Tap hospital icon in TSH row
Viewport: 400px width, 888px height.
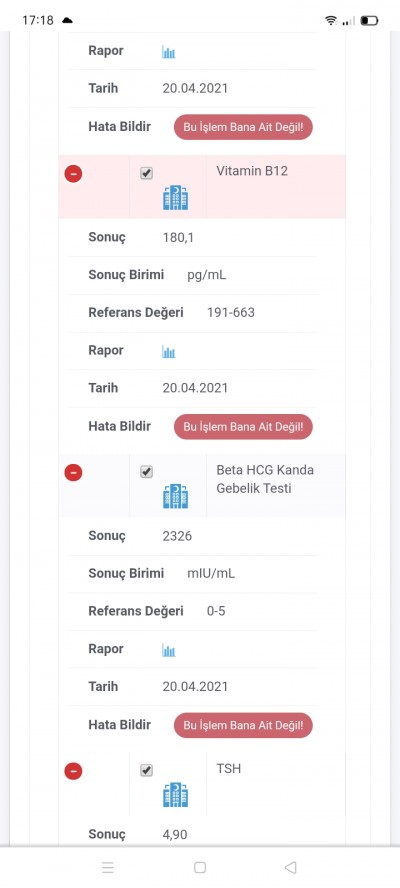pyautogui.click(x=176, y=795)
